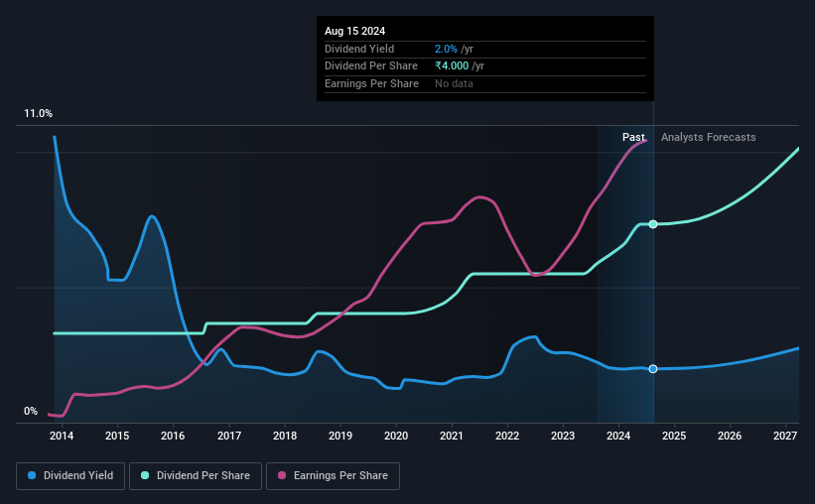
Task: Click the '11.0%' y-axis label
Action: [38, 114]
